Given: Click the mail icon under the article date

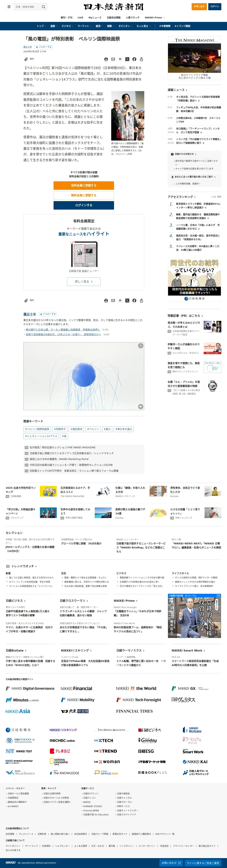Looking at the screenshot, I should point(113,59).
